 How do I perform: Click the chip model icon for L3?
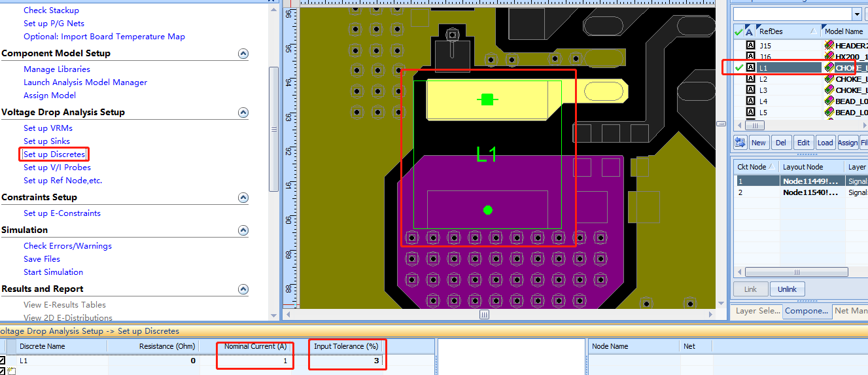pyautogui.click(x=829, y=90)
